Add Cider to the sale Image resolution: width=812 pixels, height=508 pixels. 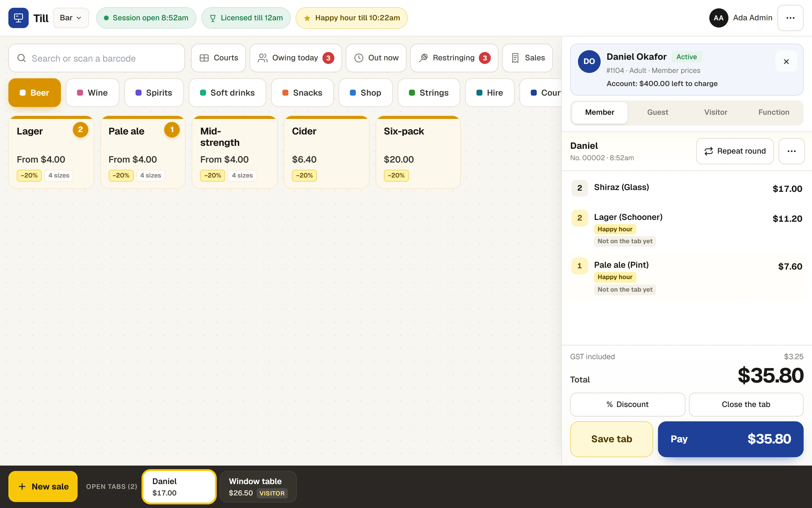coord(326,152)
